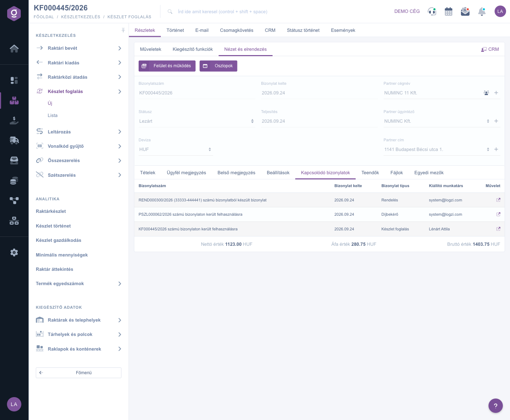Open the customer support headset icon
The height and width of the screenshot is (420, 510).
coord(432,11)
